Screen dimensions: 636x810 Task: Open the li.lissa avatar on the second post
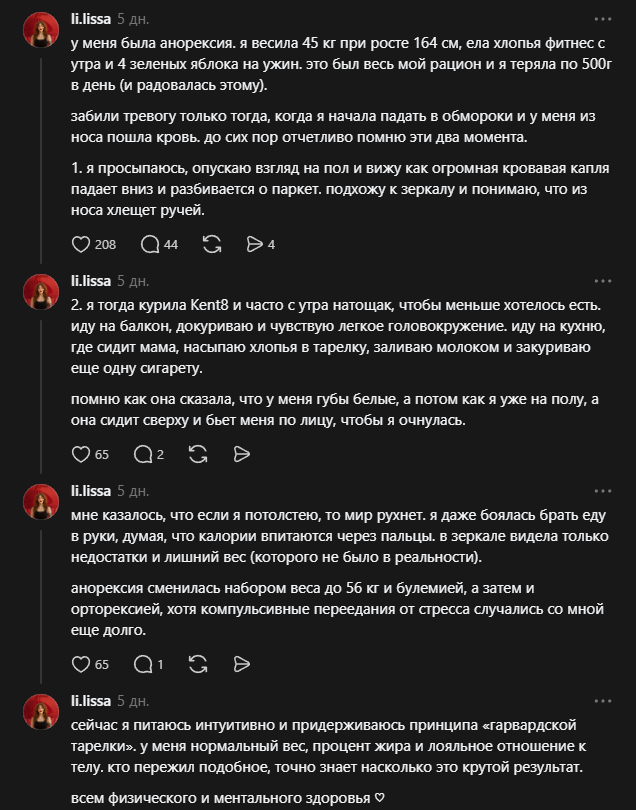coord(41,292)
